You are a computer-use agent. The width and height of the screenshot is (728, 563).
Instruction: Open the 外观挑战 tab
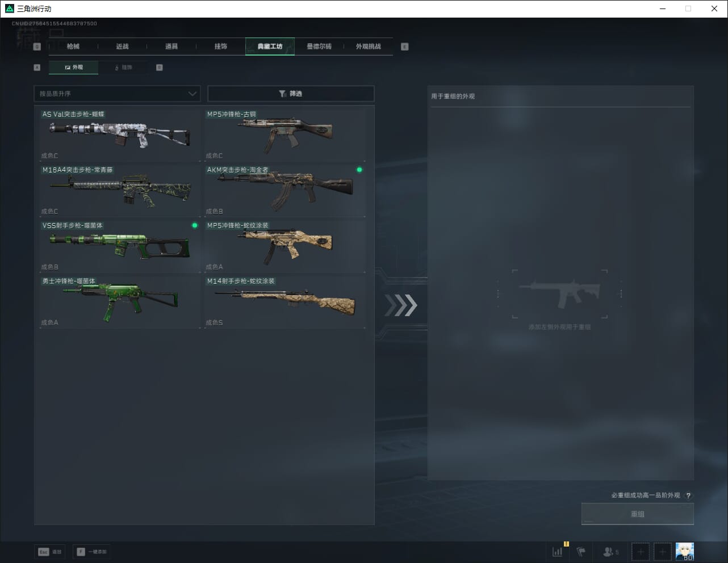coord(368,47)
